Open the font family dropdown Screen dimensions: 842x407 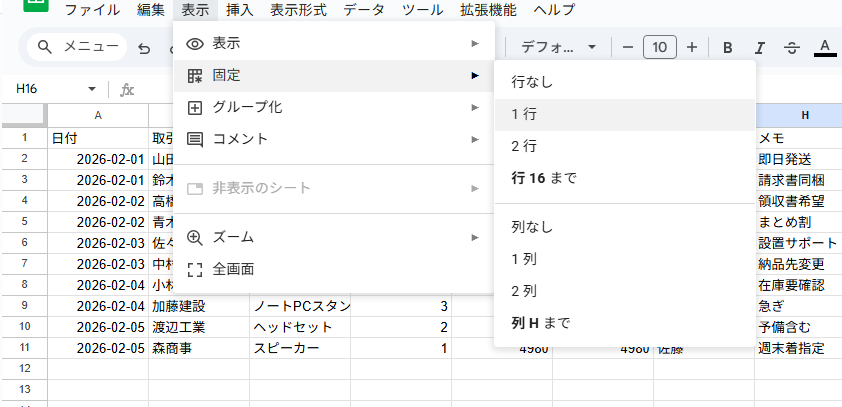558,47
